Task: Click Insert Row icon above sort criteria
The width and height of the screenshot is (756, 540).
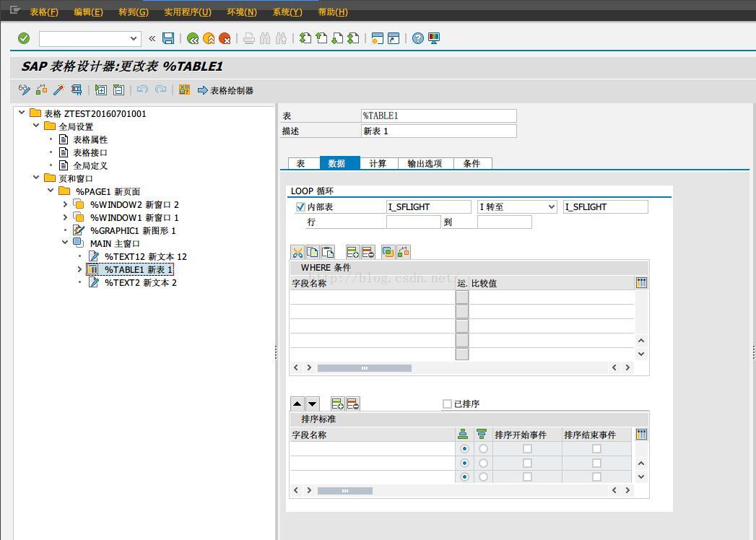Action: 337,404
